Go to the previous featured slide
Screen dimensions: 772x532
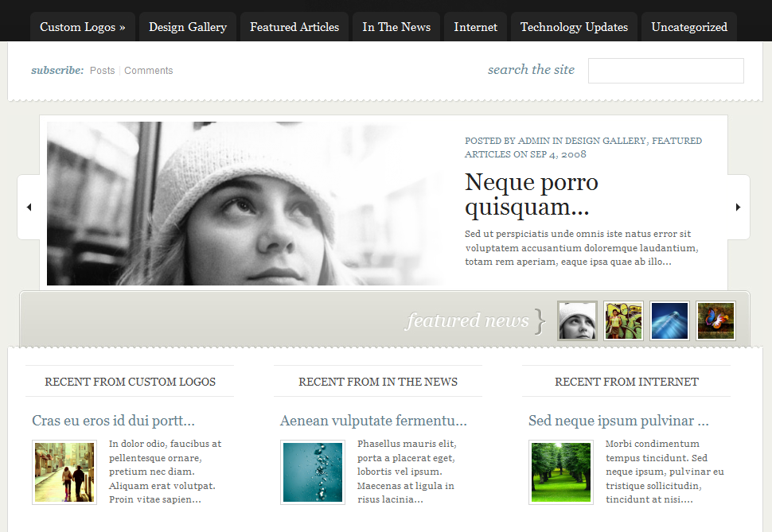(29, 208)
